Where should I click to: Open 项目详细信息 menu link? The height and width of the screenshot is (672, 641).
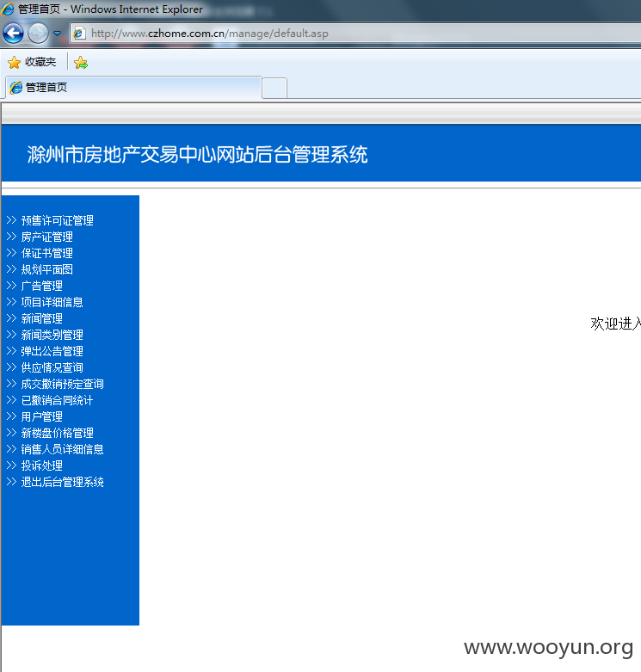(52, 302)
